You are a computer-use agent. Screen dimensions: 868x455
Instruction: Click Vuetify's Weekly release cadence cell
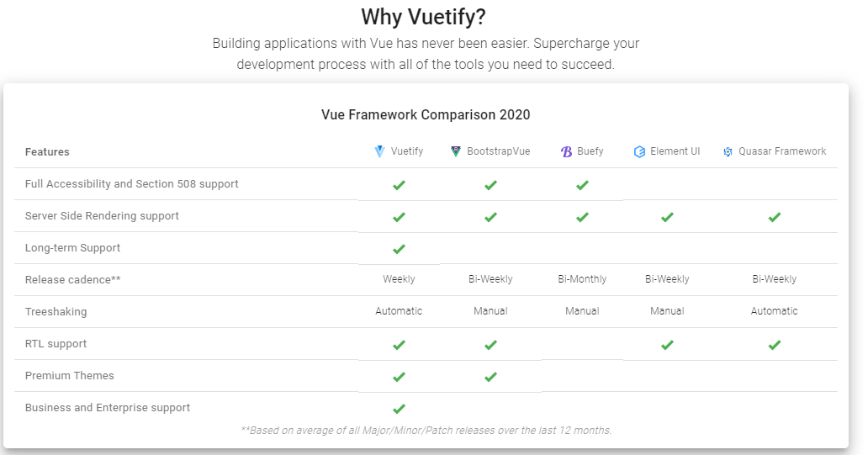[399, 279]
